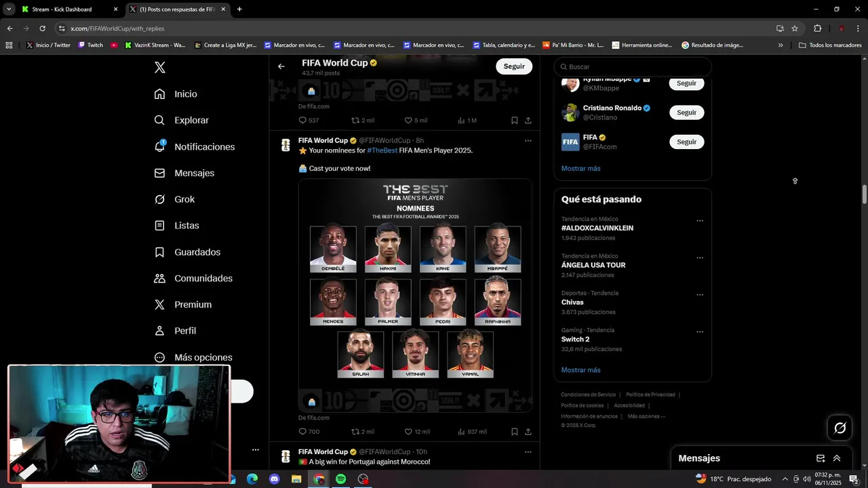Open the Portugal post's three-dot menu
This screenshot has width=868, height=488.
pos(528,452)
